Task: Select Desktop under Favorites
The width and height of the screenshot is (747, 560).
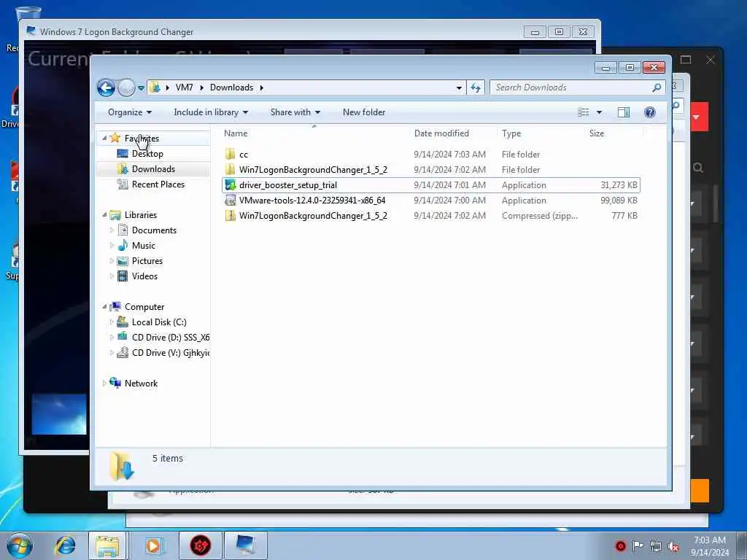Action: (147, 154)
